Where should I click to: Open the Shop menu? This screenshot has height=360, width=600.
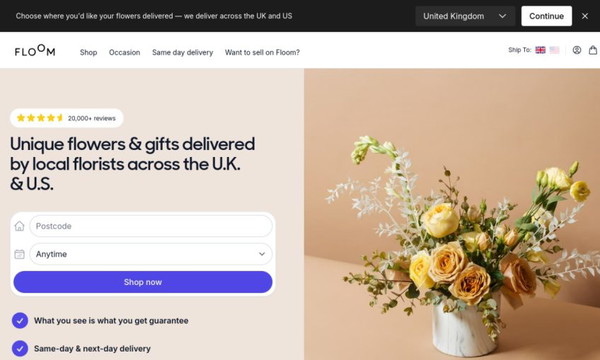[88, 52]
